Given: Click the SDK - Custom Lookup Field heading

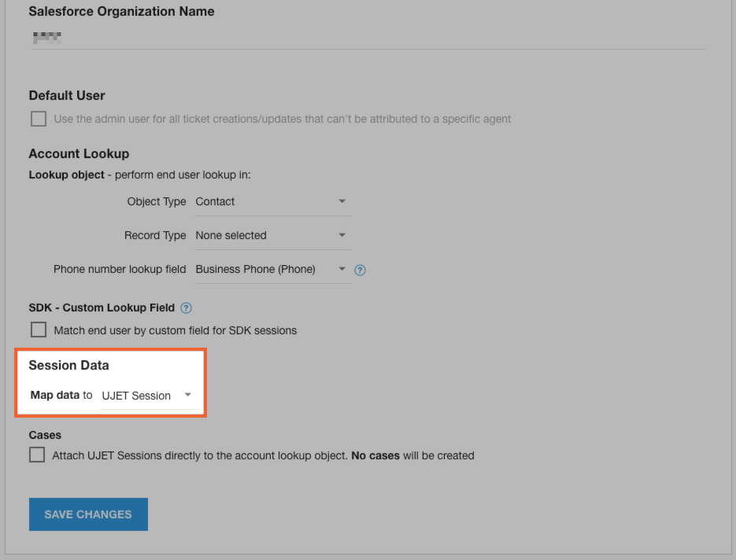Looking at the screenshot, I should (102, 308).
